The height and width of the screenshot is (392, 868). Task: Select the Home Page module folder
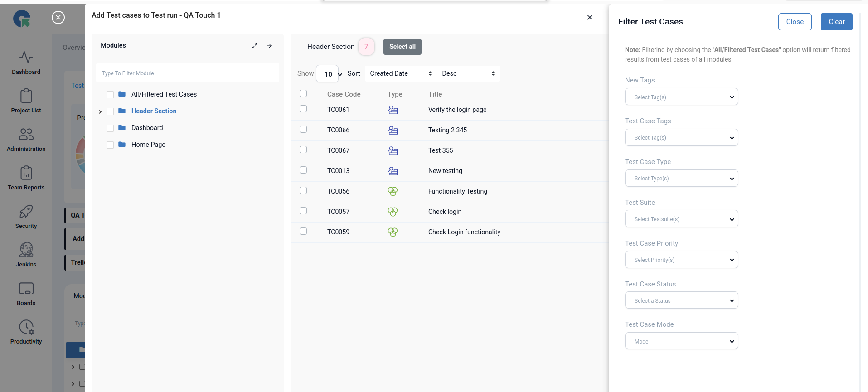pyautogui.click(x=148, y=145)
